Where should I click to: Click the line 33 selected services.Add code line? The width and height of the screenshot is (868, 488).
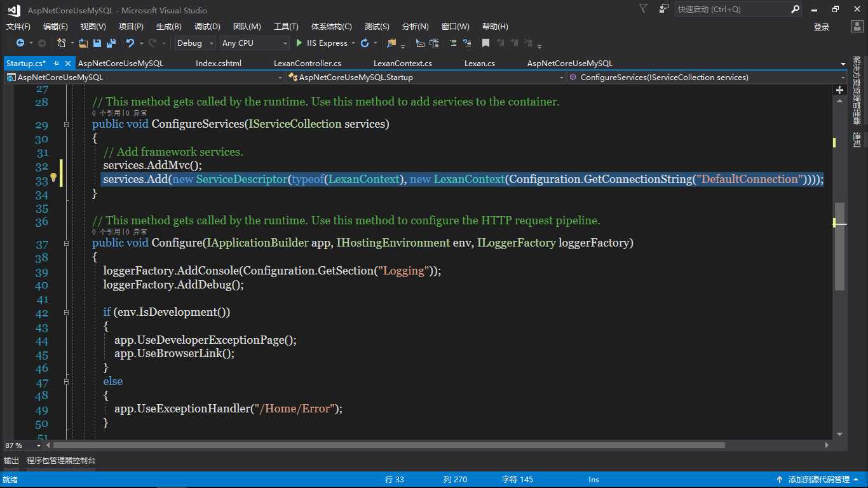(463, 180)
